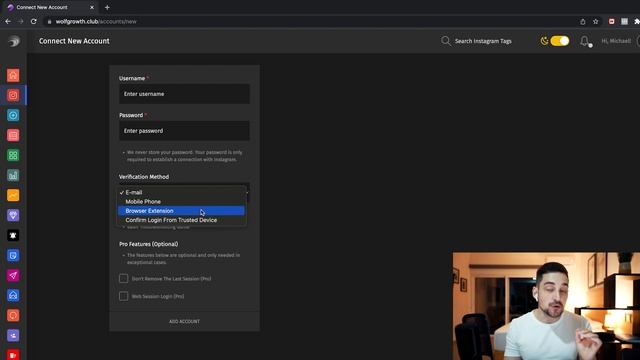Open the blue house sidebar icon
The width and height of the screenshot is (640, 360).
click(x=13, y=295)
